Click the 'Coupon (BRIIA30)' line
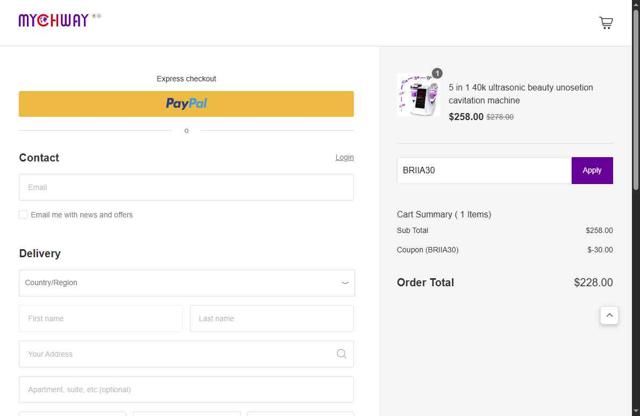 pyautogui.click(x=427, y=250)
